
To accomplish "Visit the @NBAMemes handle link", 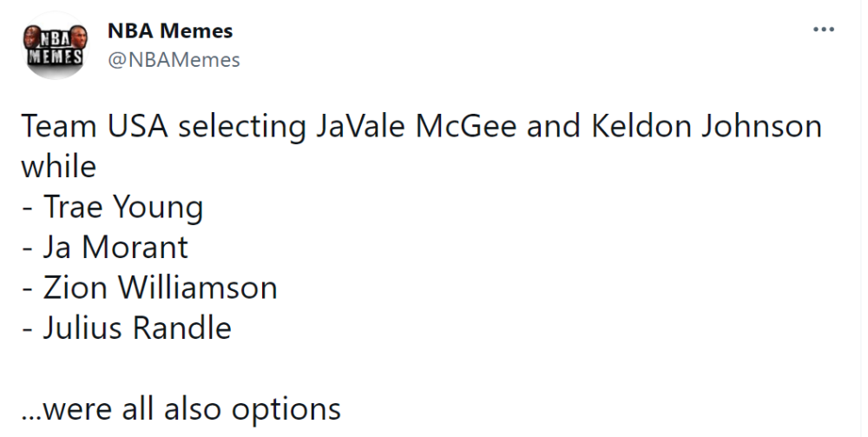I will pos(174,59).
